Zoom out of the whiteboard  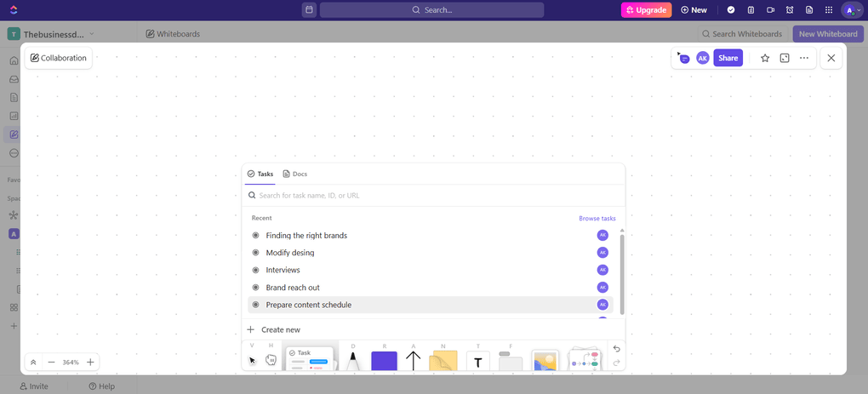[51, 363]
